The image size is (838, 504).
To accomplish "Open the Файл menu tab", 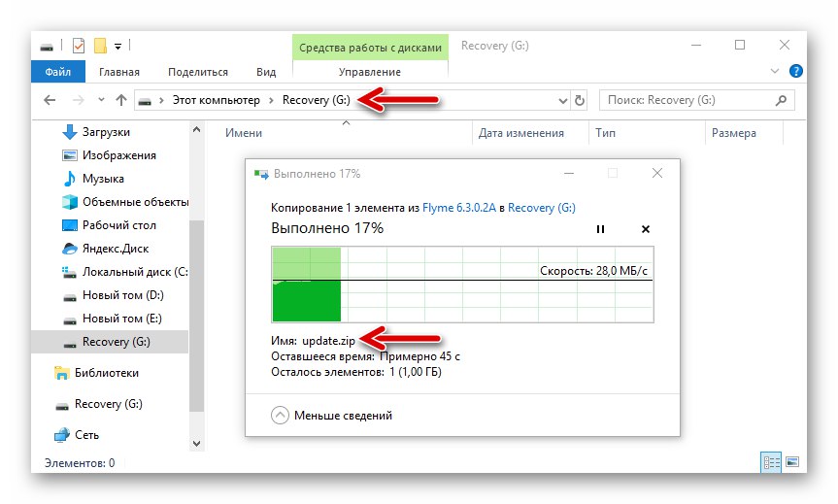I will [57, 72].
